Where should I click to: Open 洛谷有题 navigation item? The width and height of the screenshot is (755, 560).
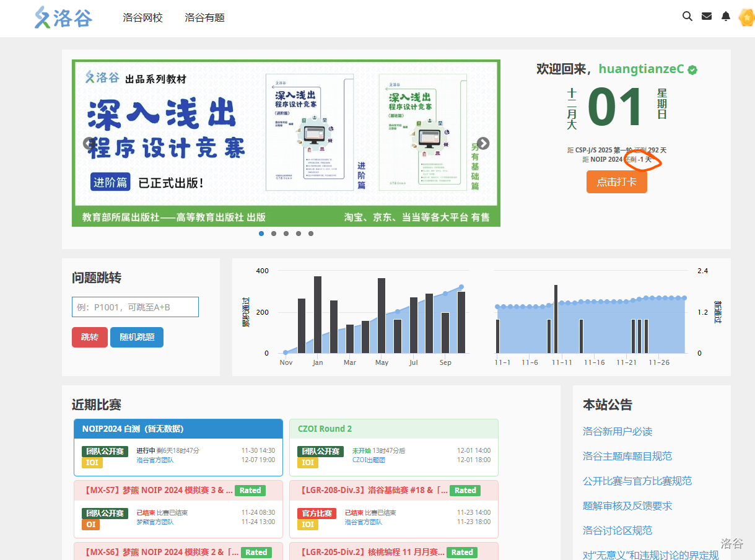(204, 18)
